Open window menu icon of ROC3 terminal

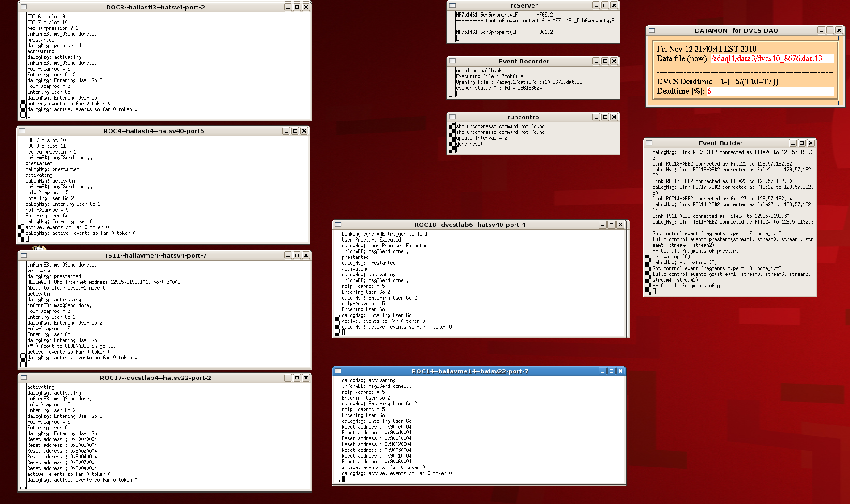pos(24,7)
